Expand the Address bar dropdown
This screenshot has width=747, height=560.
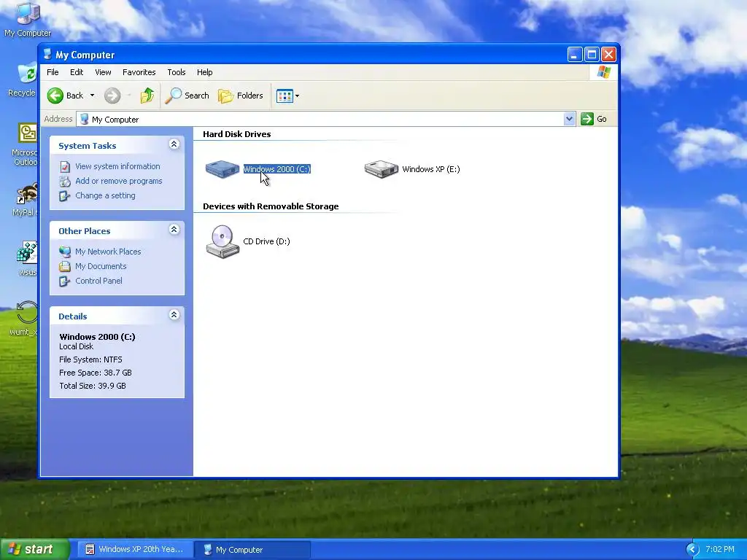point(569,119)
